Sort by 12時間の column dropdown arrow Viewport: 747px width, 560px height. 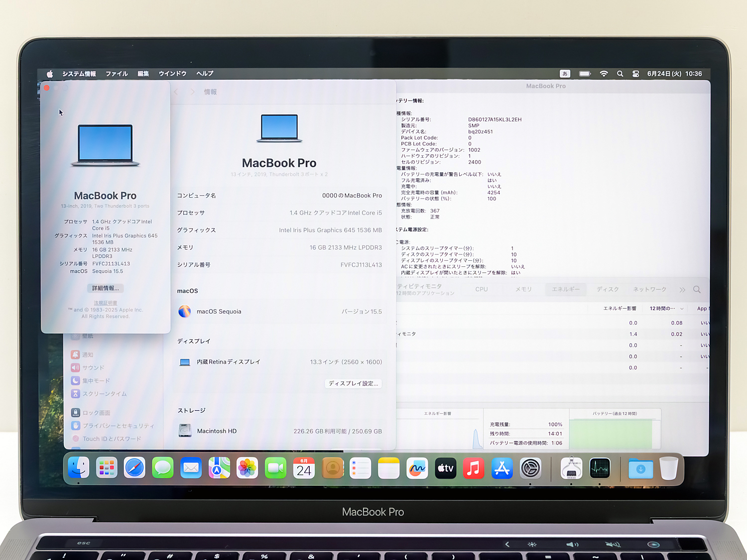(682, 309)
